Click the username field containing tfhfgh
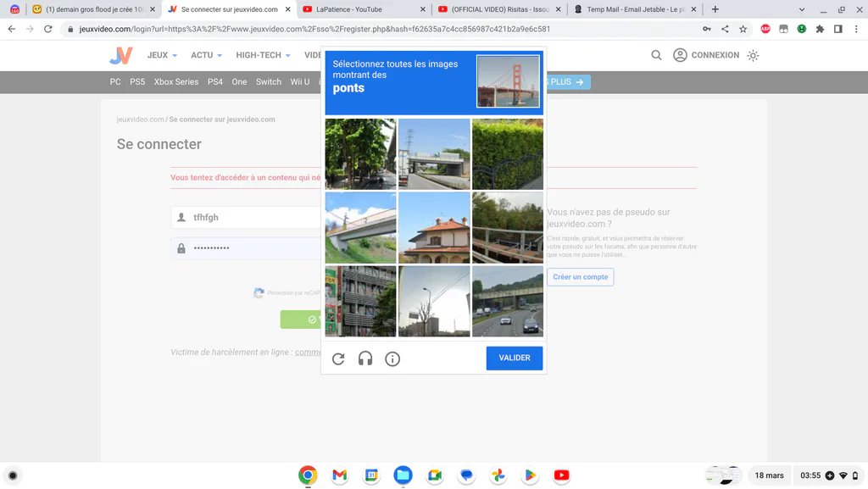 pos(247,218)
